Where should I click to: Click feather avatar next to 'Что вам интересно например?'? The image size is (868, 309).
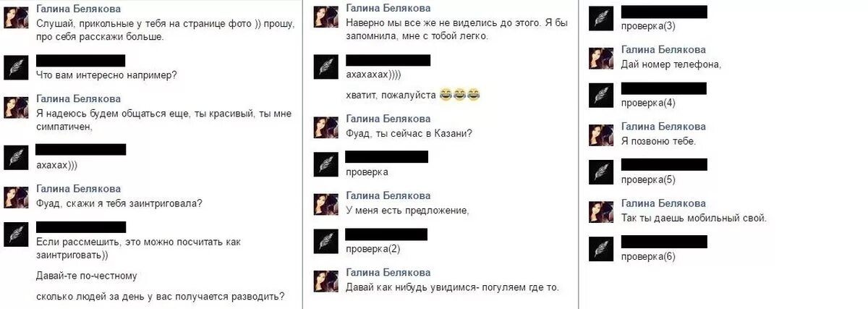17,67
